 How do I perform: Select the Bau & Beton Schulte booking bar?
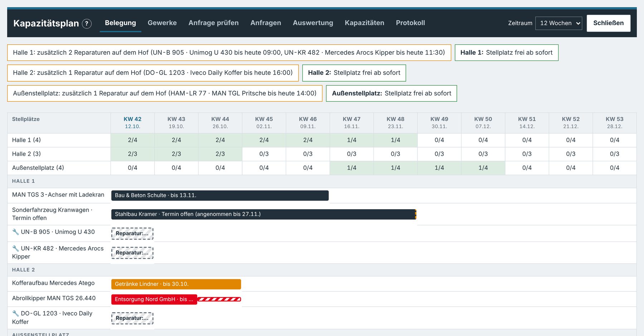coord(220,195)
